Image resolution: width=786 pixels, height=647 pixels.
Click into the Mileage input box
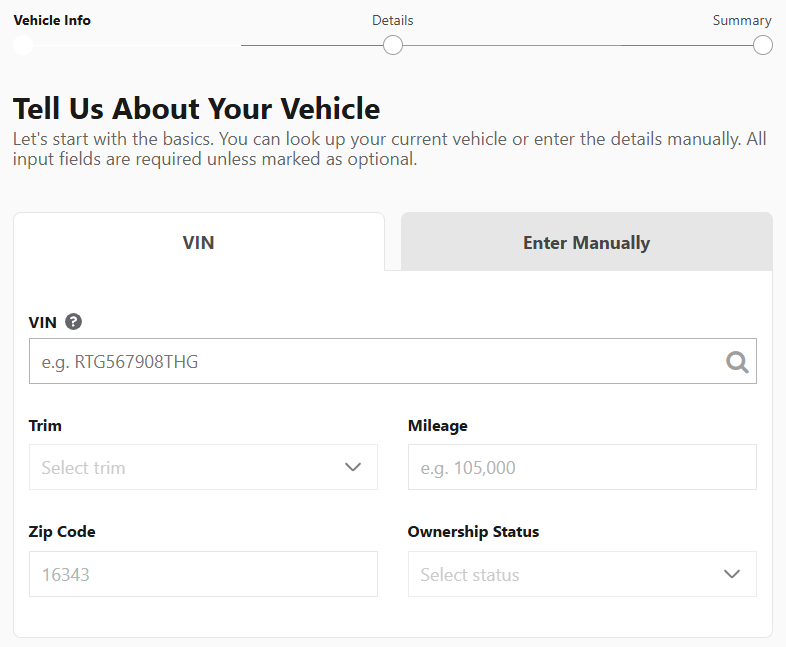(581, 467)
